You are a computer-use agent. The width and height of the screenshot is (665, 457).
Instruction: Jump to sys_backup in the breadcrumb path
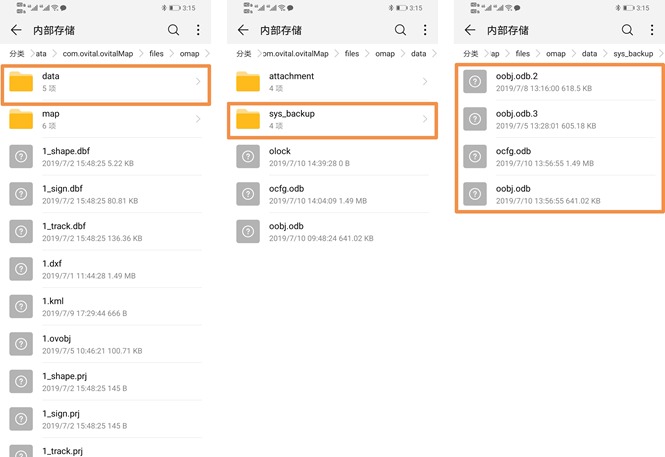click(632, 53)
